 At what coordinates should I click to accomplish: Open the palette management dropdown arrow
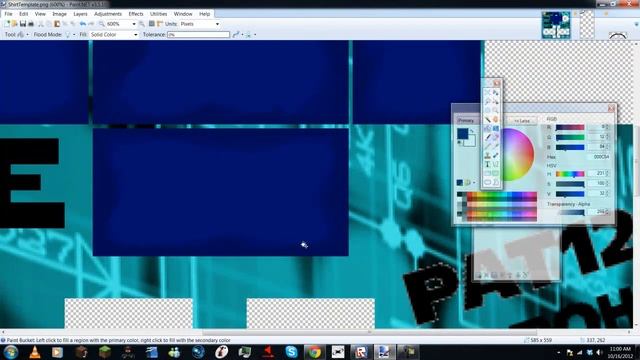pos(474,182)
